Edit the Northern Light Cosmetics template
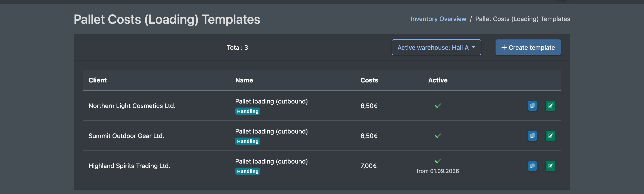This screenshot has width=644, height=194. coord(550,106)
